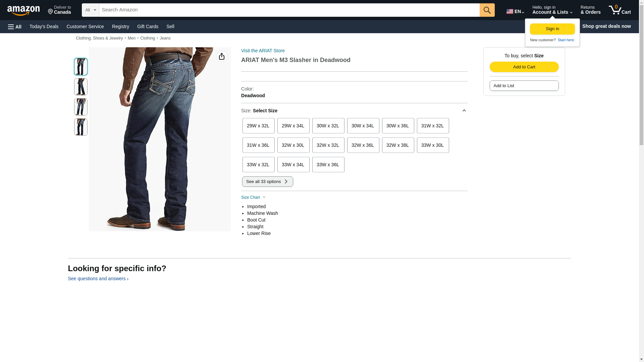Open the All hamburger menu

click(x=15, y=27)
